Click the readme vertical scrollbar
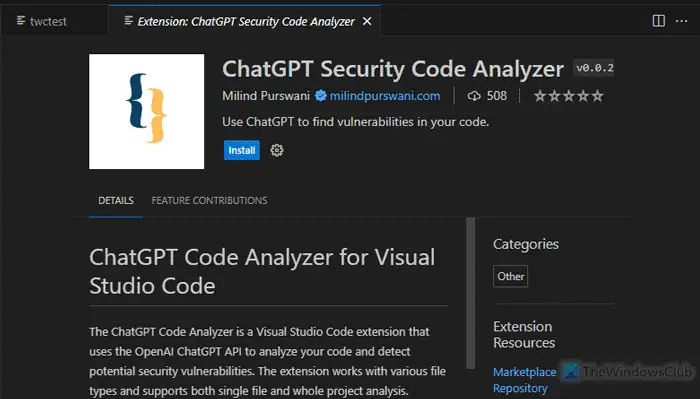The width and height of the screenshot is (700, 399). coord(471,293)
